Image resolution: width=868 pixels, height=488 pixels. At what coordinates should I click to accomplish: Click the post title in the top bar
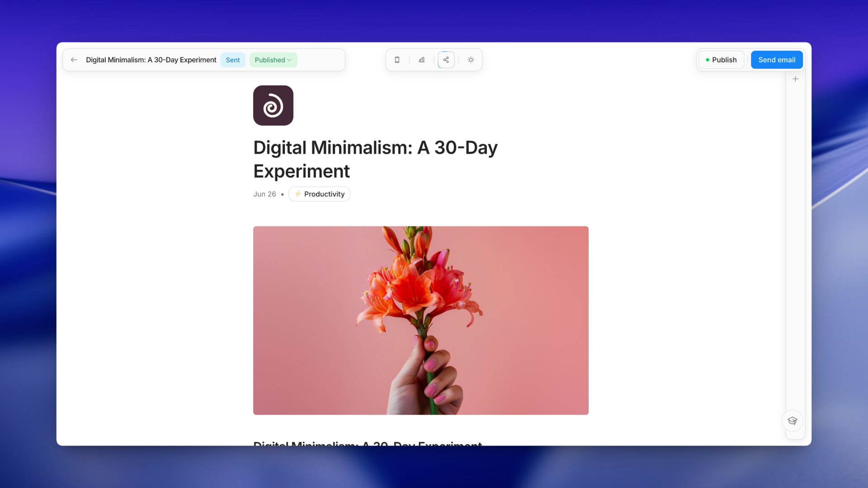[151, 60]
